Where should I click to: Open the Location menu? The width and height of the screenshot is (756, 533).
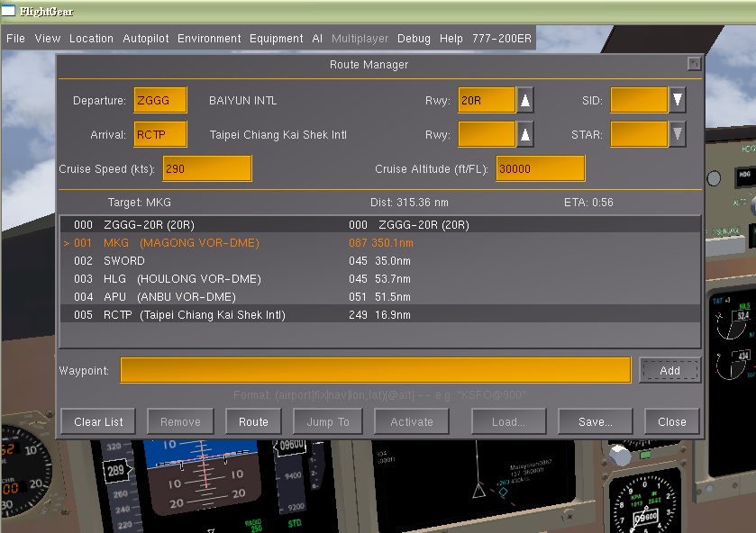tap(91, 39)
